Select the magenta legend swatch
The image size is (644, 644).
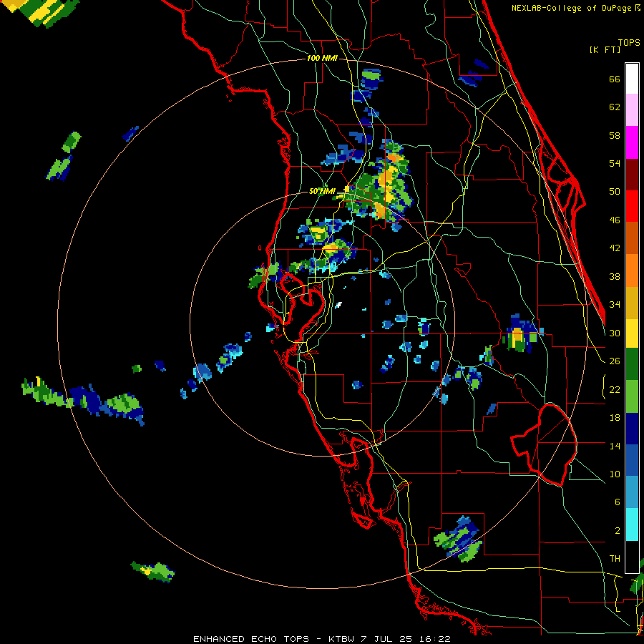pyautogui.click(x=632, y=142)
